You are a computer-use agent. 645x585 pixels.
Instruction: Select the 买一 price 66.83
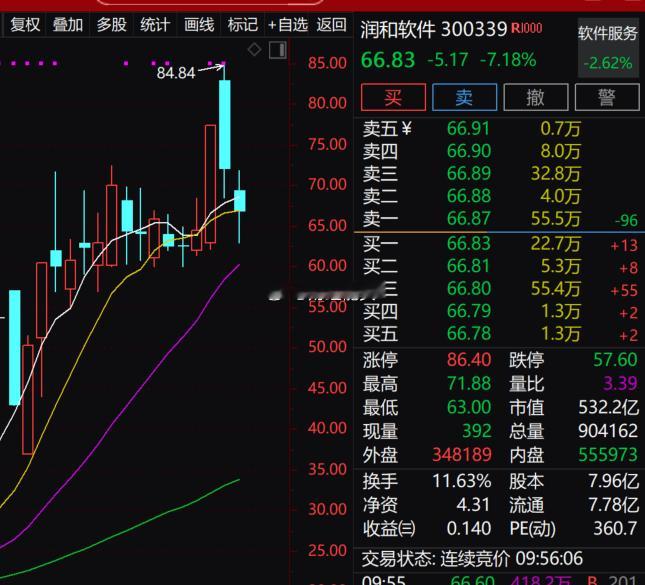tap(469, 244)
